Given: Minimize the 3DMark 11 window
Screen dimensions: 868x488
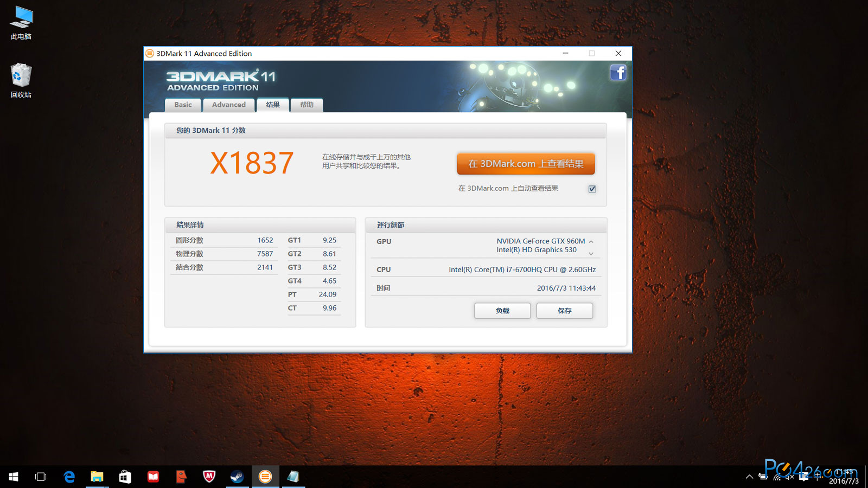Looking at the screenshot, I should tap(565, 53).
